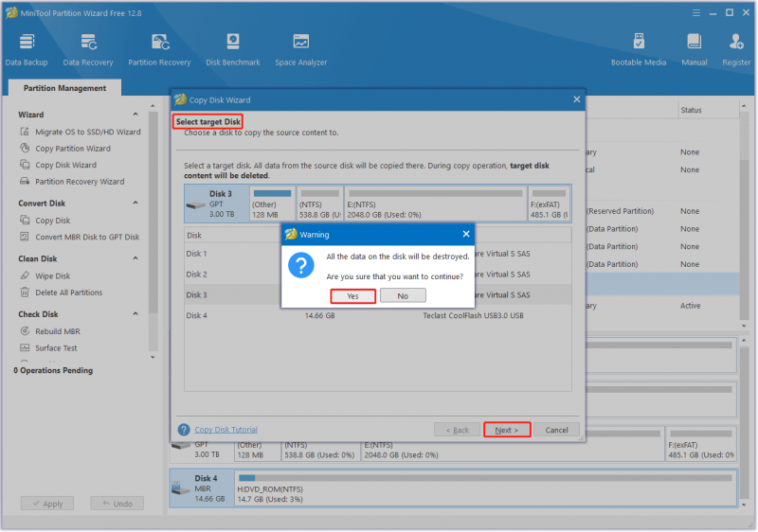Viewport: 758px width, 532px height.
Task: Click the Disk 4 drive icon in disk map
Action: 181,488
